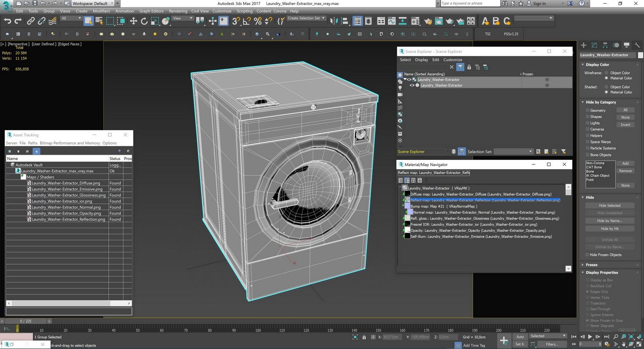This screenshot has height=349, width=644.
Task: Open Customize menu in Scene Explorer
Action: tap(452, 60)
